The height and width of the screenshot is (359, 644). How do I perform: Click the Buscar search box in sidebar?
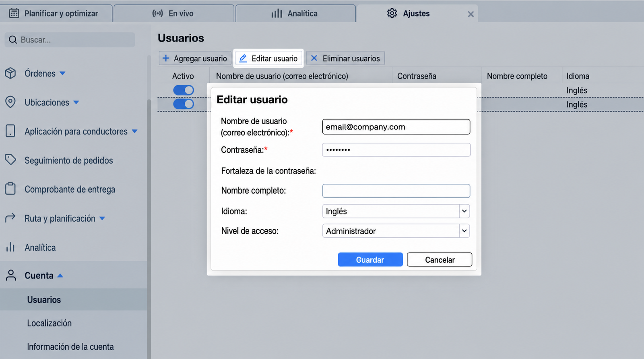pyautogui.click(x=70, y=39)
